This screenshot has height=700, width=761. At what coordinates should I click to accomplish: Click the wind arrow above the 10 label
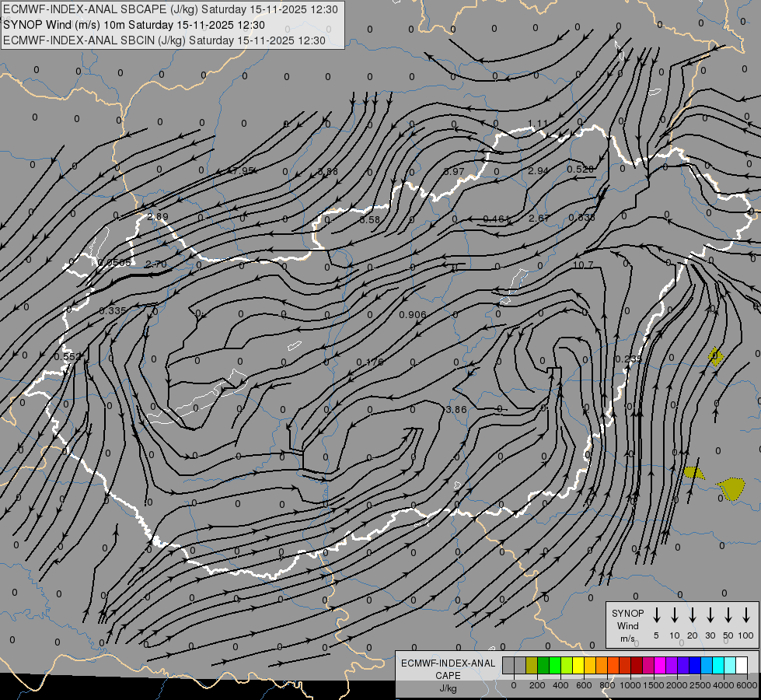pos(674,615)
